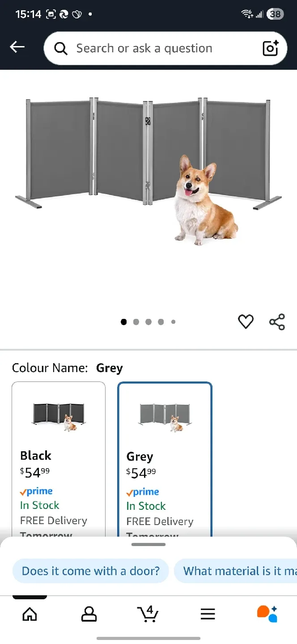
Task: Focus the search or ask field
Action: pyautogui.click(x=165, y=48)
